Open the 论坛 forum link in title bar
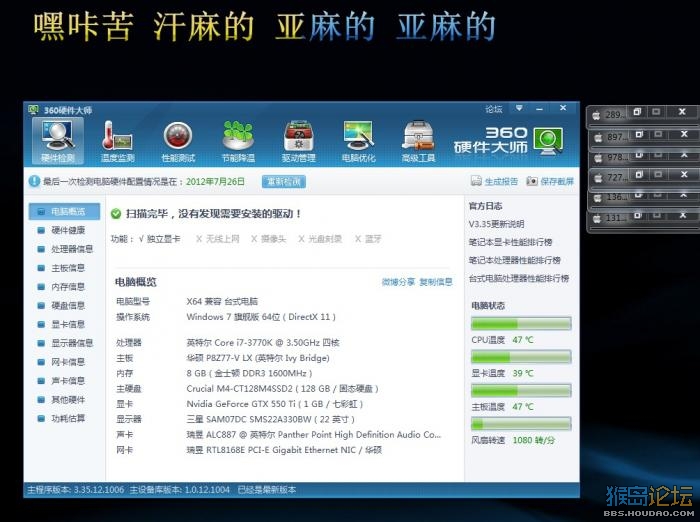 [x=494, y=109]
